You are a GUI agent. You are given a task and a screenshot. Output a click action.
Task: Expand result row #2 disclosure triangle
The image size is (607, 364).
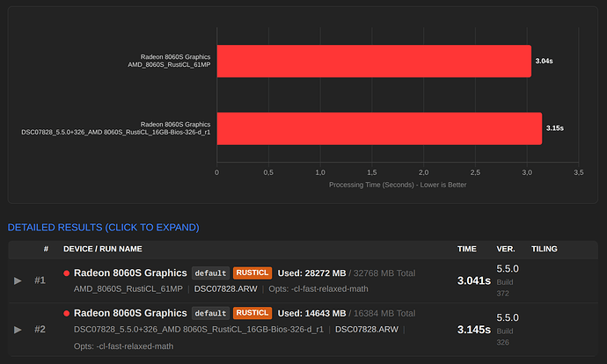tap(18, 330)
